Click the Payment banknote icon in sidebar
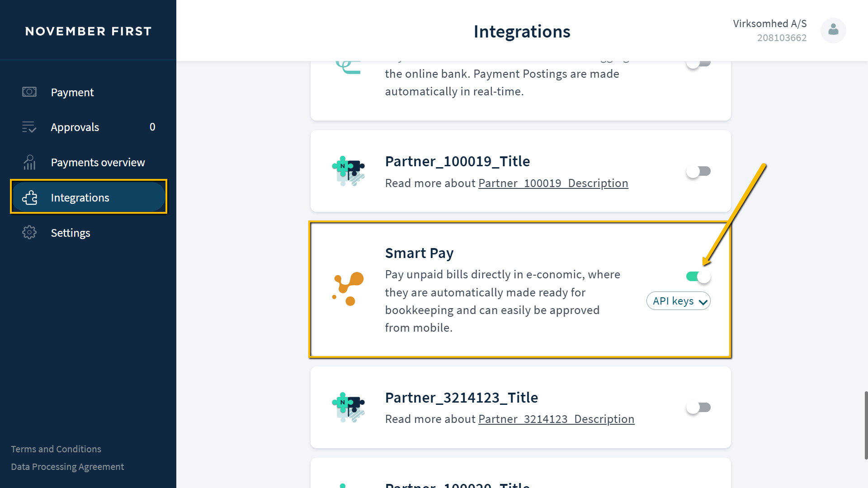 pyautogui.click(x=29, y=92)
